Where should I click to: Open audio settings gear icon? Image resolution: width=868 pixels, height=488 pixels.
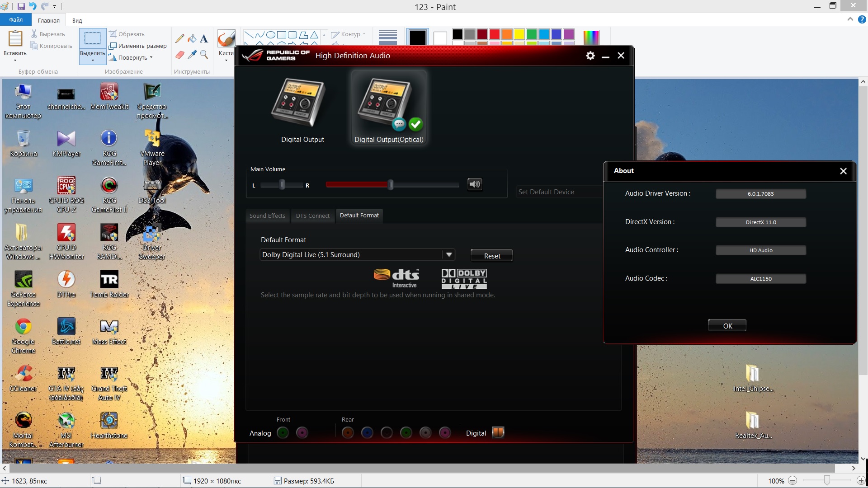590,56
